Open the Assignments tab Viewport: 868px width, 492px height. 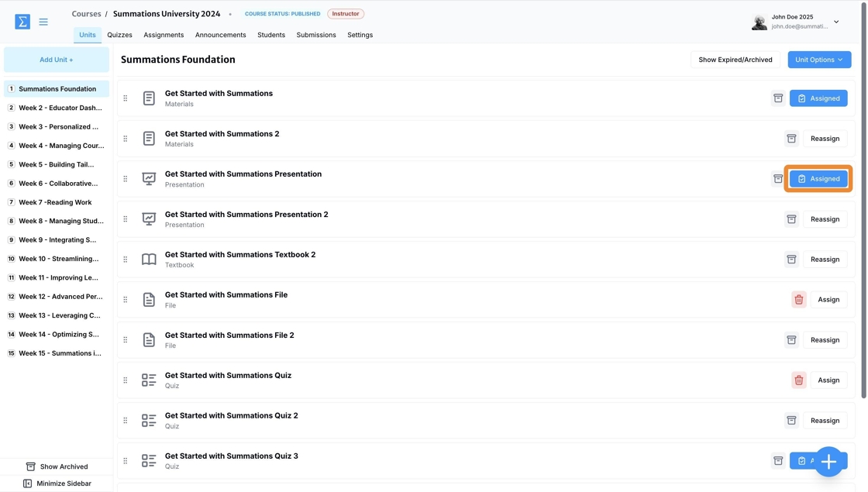point(164,35)
